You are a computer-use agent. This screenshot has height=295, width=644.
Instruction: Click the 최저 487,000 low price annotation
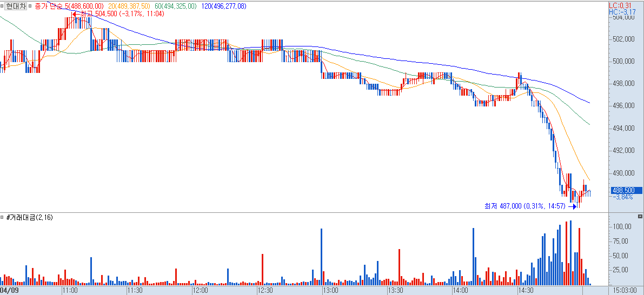525,205
